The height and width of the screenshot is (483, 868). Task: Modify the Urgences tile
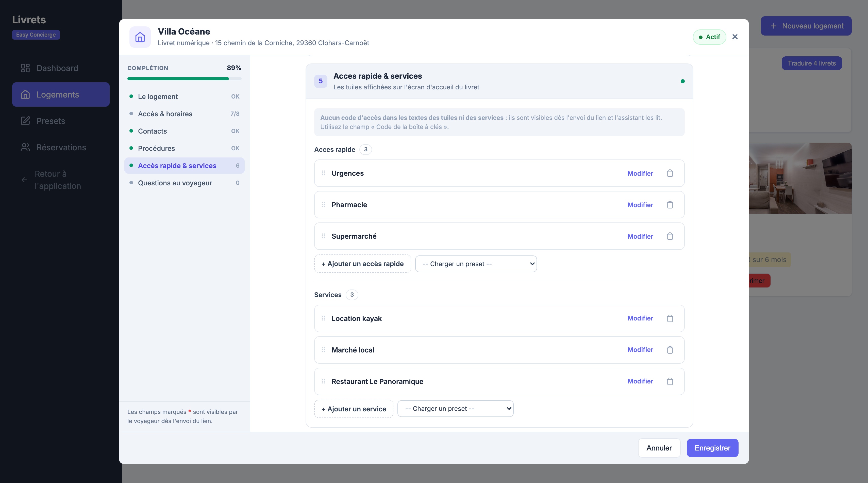pyautogui.click(x=640, y=173)
